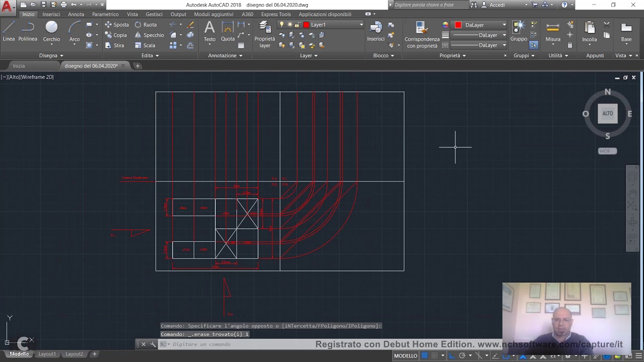Switch to the Inserisci ribbon tab

click(51, 14)
